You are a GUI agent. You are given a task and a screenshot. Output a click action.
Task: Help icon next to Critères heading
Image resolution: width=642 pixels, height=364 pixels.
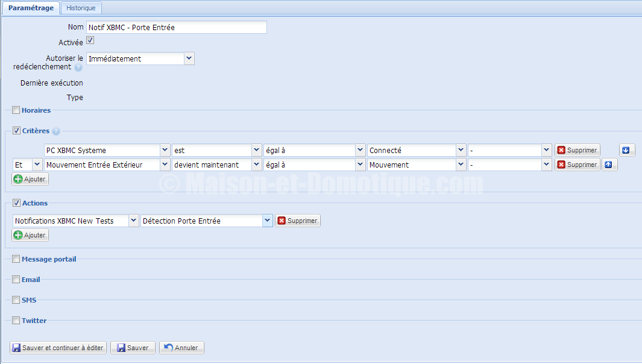56,131
